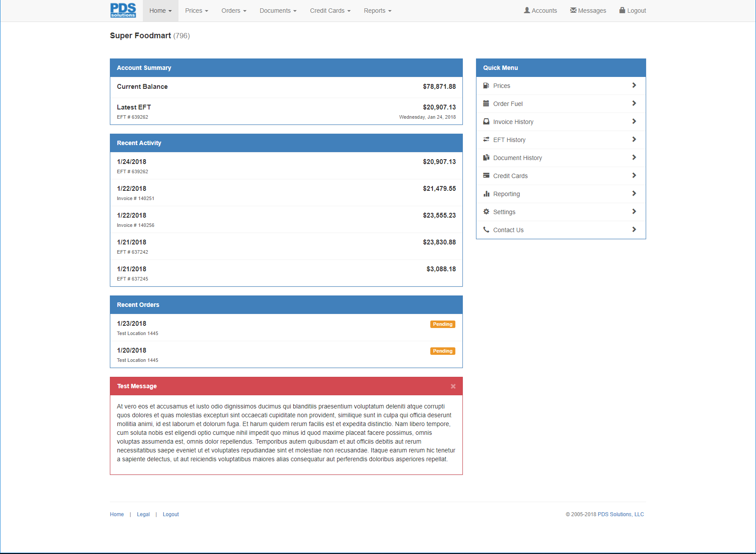Open the Legal page from the footer
756x554 pixels.
143,514
